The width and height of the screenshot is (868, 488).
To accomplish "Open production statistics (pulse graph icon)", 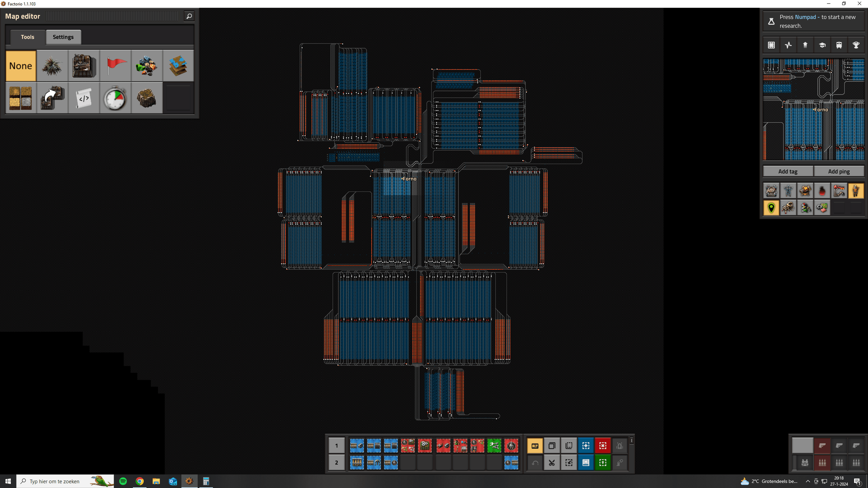I will coord(788,45).
